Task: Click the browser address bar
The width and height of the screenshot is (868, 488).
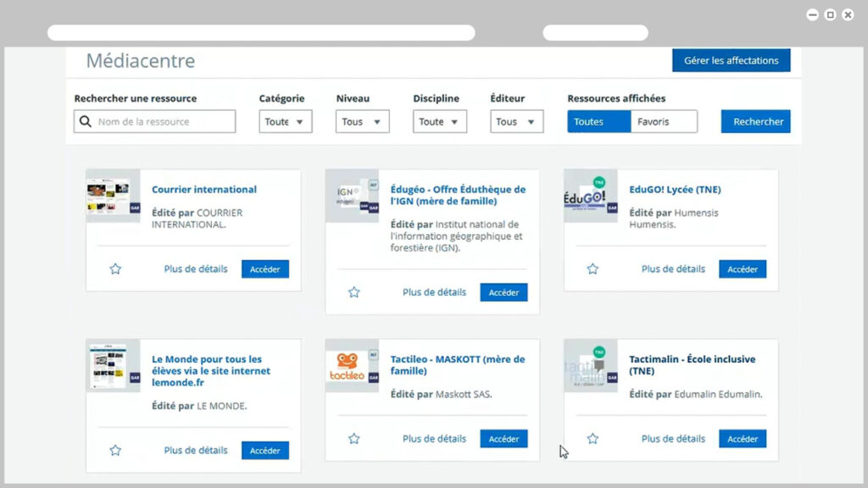Action: tap(261, 33)
